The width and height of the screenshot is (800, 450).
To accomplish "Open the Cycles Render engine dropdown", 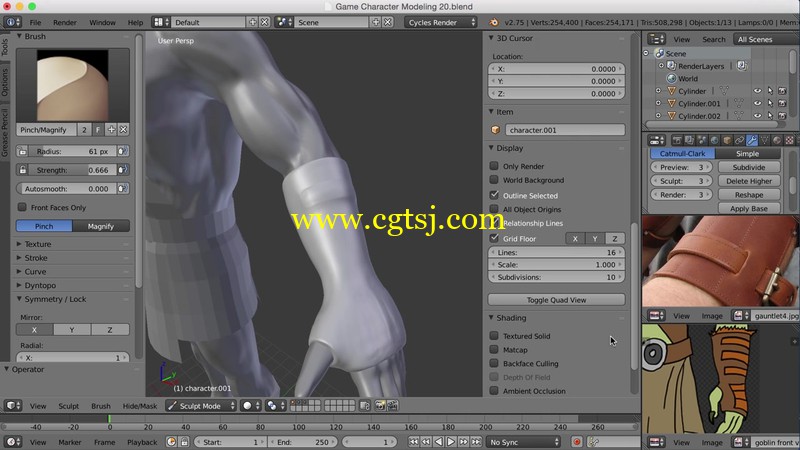I will (x=441, y=22).
